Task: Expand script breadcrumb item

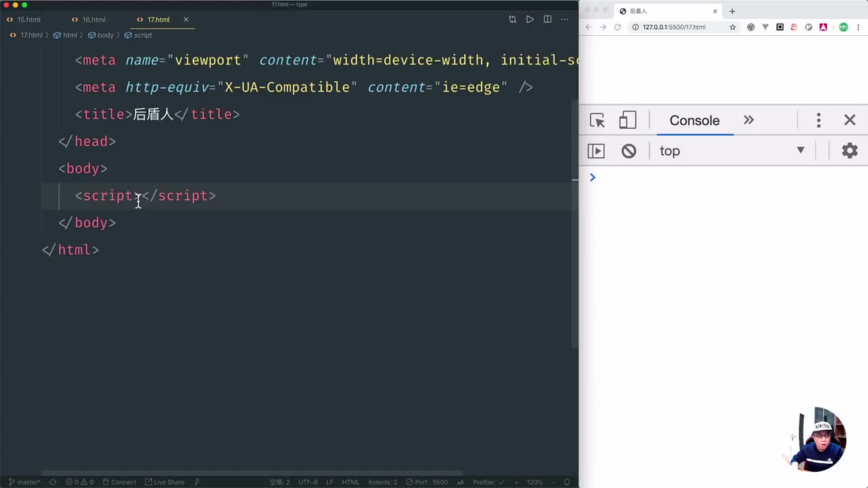Action: coord(138,35)
